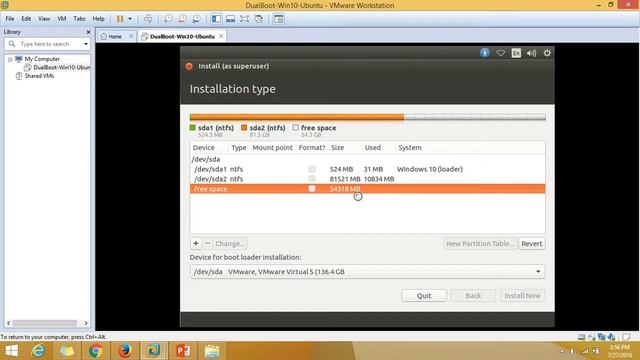Close the Home tab
Viewport: 640px width, 360px height.
click(131, 36)
